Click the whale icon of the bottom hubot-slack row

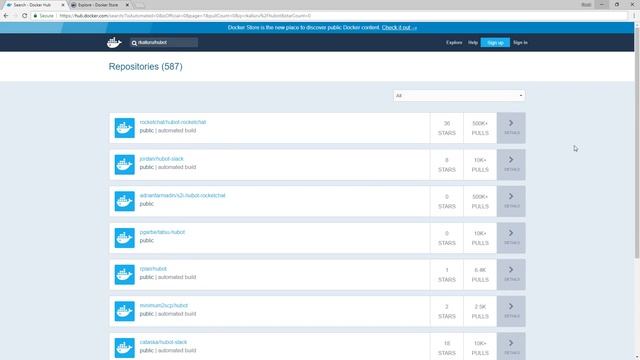click(124, 348)
